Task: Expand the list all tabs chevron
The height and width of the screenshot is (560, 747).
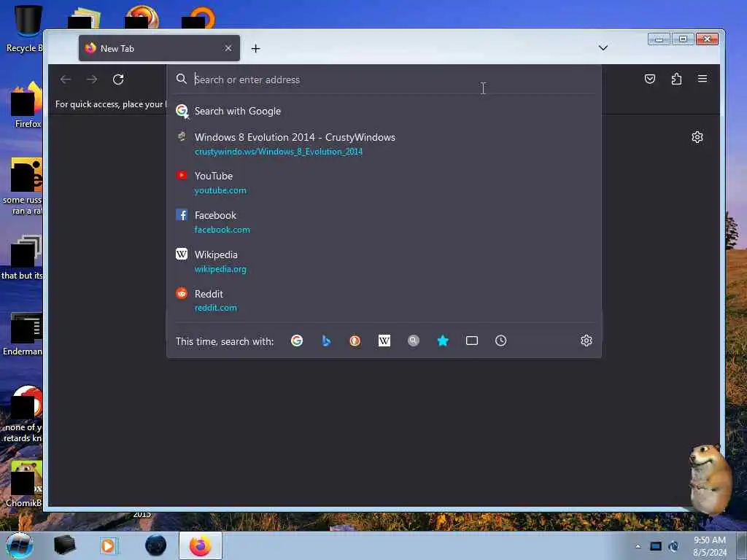Action: click(x=603, y=47)
